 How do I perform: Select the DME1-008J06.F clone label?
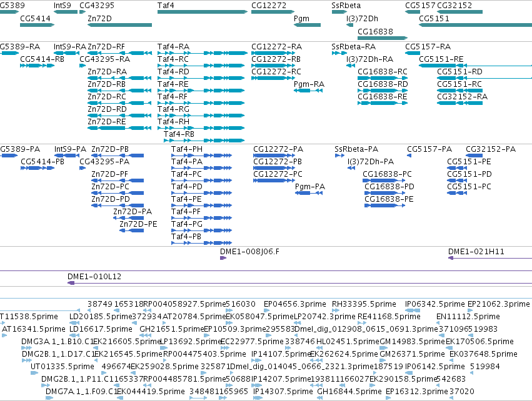(249, 252)
